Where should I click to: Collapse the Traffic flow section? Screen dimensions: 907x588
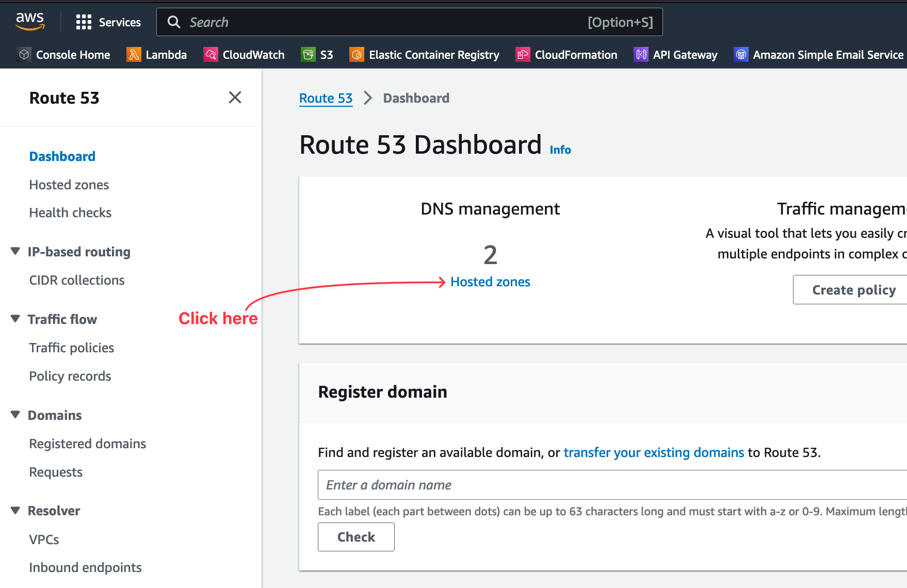point(15,319)
